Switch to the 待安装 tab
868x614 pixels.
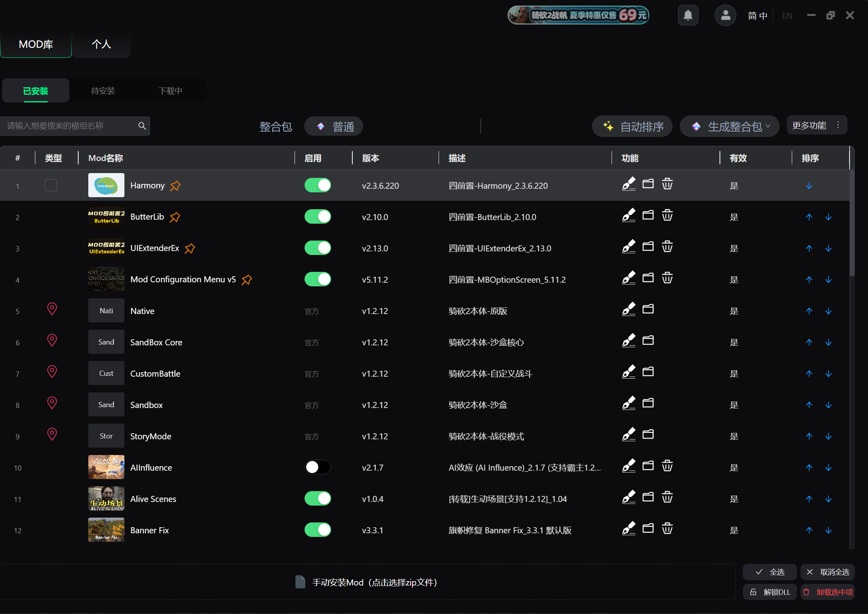tap(103, 91)
